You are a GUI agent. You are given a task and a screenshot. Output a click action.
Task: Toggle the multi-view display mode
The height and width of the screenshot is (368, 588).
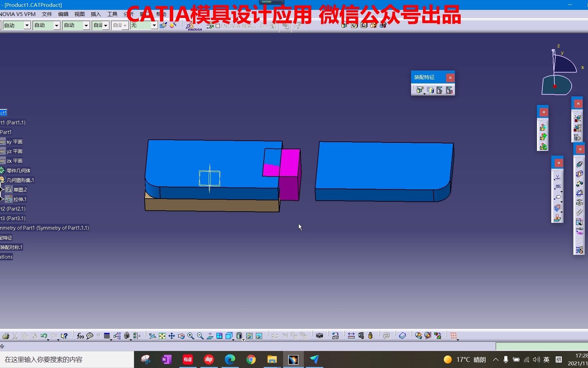219,336
